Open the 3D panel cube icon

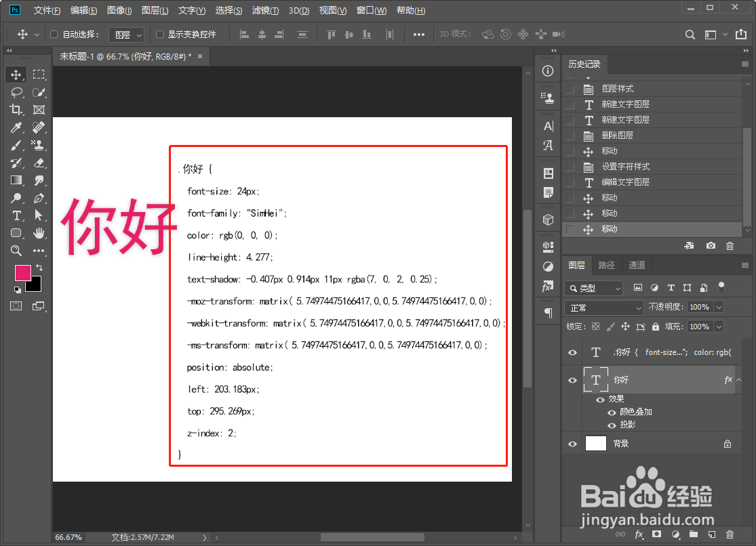coord(549,219)
